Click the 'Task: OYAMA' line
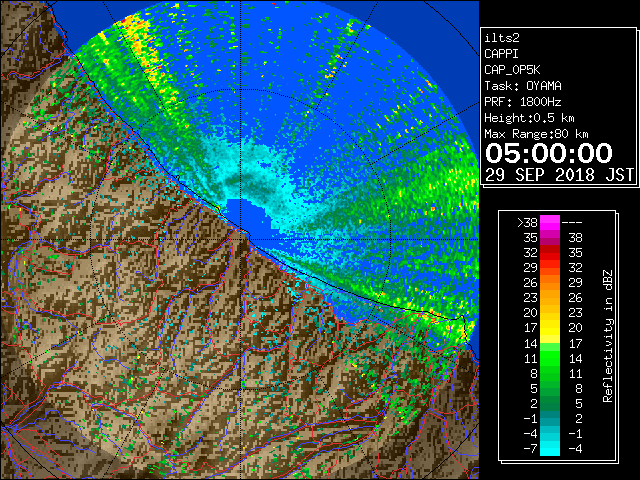Viewport: 640px width, 480px height. coord(522,86)
